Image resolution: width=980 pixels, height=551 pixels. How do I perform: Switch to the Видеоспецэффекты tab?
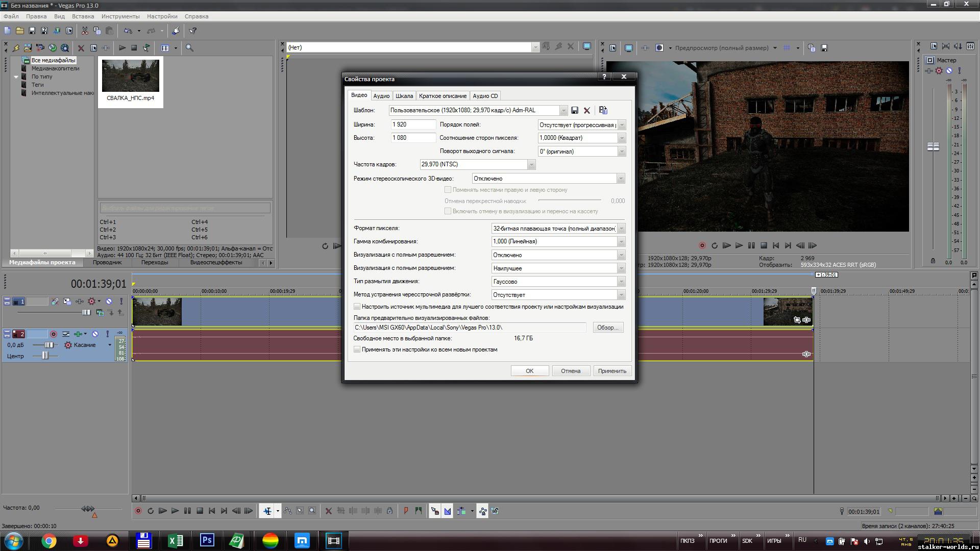click(x=216, y=263)
